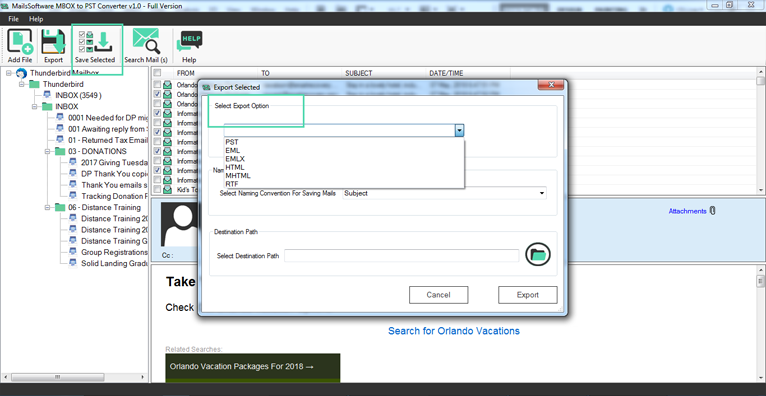Image resolution: width=766 pixels, height=396 pixels.
Task: Select the Thunderbird Mailbox root icon
Action: [x=21, y=73]
